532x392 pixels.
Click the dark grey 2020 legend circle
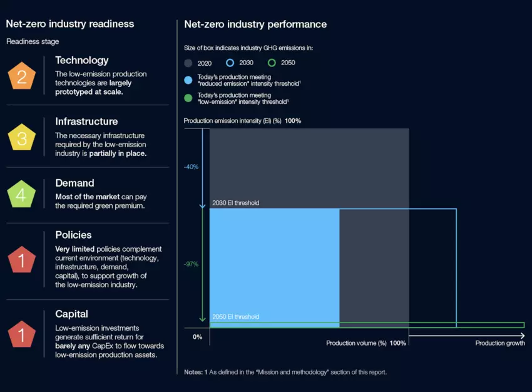[188, 63]
